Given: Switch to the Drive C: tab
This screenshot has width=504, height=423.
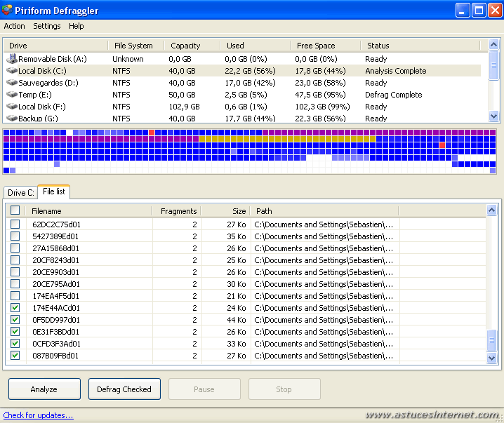Looking at the screenshot, I should tap(20, 193).
